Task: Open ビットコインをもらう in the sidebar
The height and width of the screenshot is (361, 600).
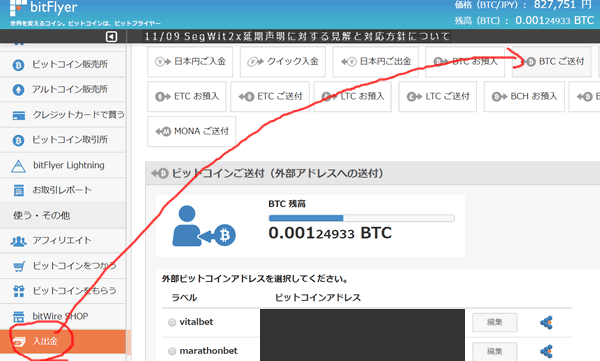Action: [63, 291]
